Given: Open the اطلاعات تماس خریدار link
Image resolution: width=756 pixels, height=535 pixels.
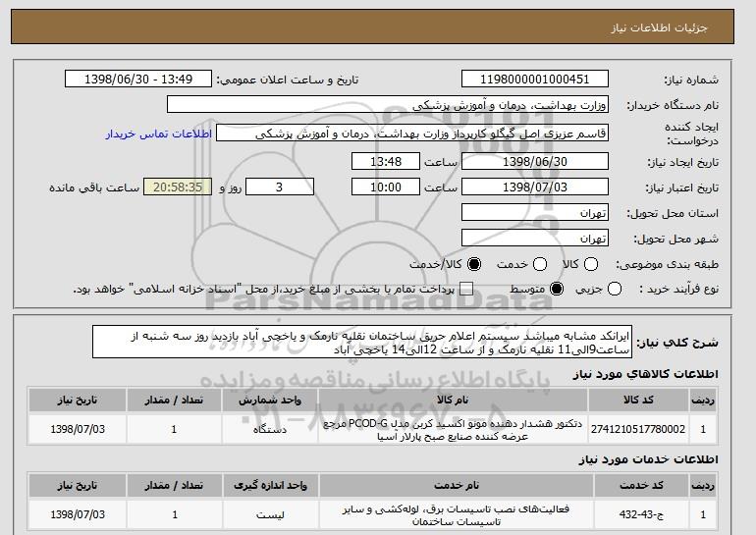Looking at the screenshot, I should click(159, 134).
